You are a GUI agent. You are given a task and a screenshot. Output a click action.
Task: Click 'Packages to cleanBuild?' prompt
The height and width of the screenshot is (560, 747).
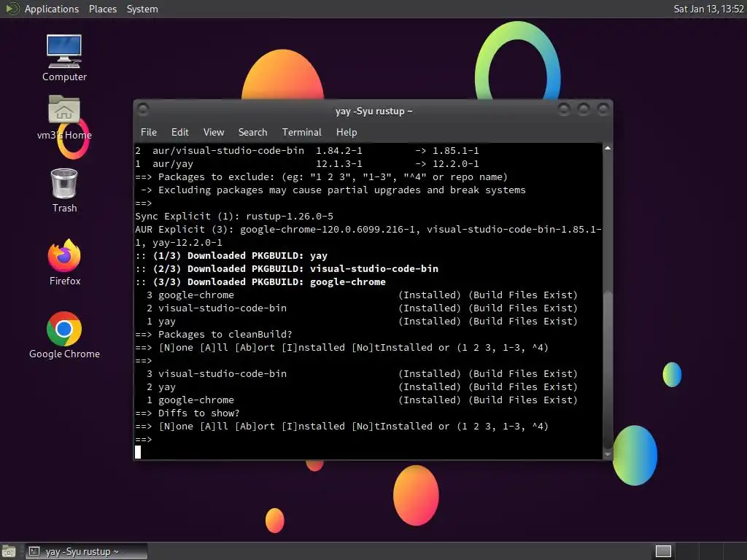(x=214, y=334)
